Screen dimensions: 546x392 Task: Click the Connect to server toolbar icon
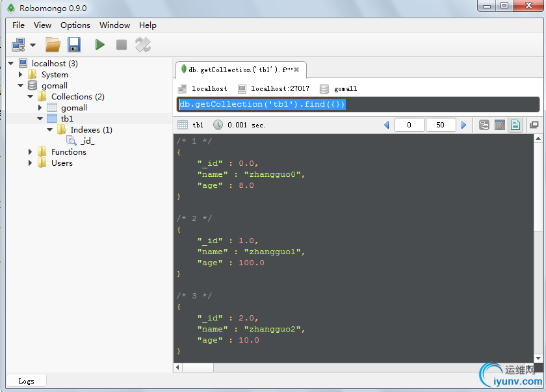pos(18,45)
